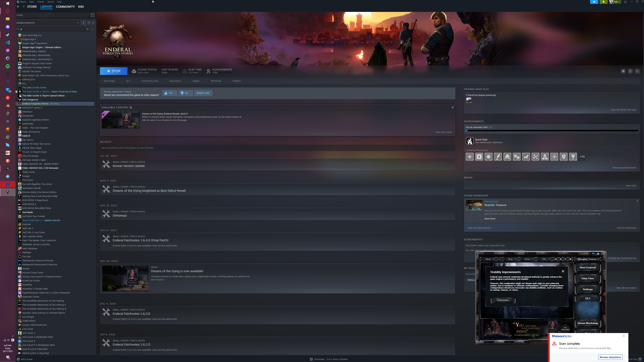644x362 pixels.
Task: Reverse sort order with the up arrow
Action: coord(84,23)
